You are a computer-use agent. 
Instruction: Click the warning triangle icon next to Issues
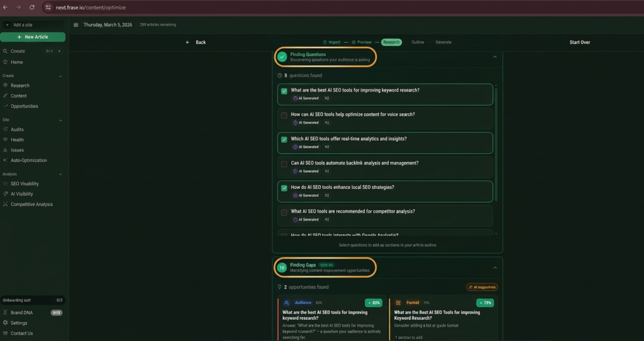tap(5, 150)
